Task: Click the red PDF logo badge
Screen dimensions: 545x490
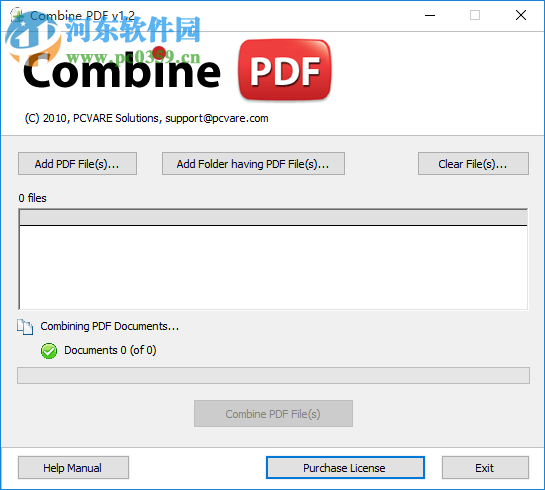Action: pos(285,70)
